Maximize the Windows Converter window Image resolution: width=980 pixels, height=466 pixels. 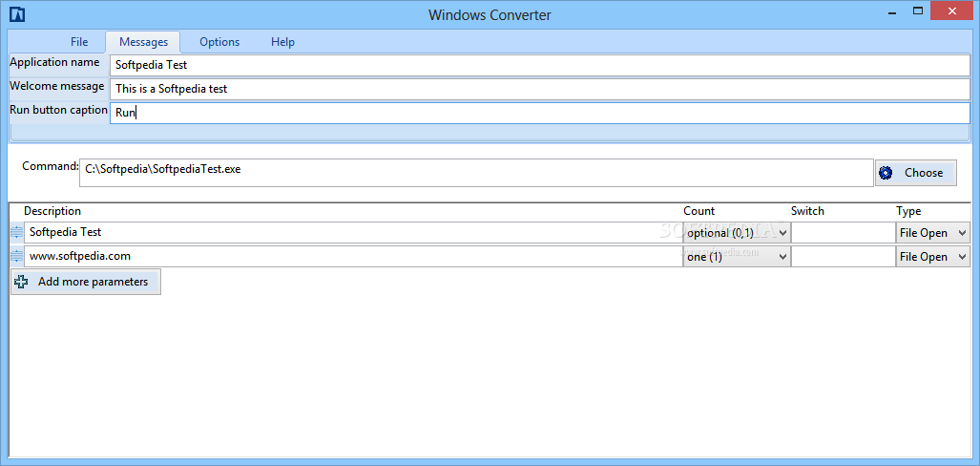point(918,11)
